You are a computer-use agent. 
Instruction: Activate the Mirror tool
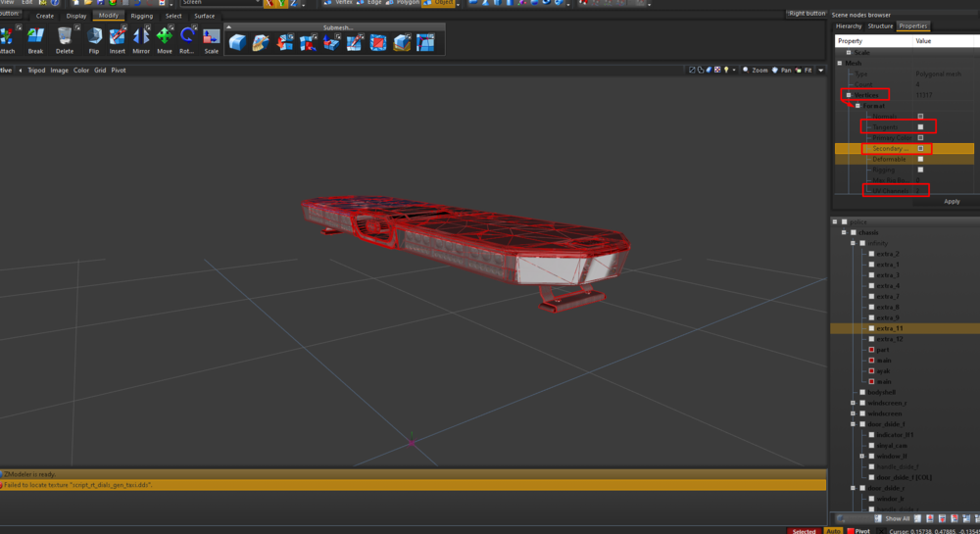pos(141,37)
